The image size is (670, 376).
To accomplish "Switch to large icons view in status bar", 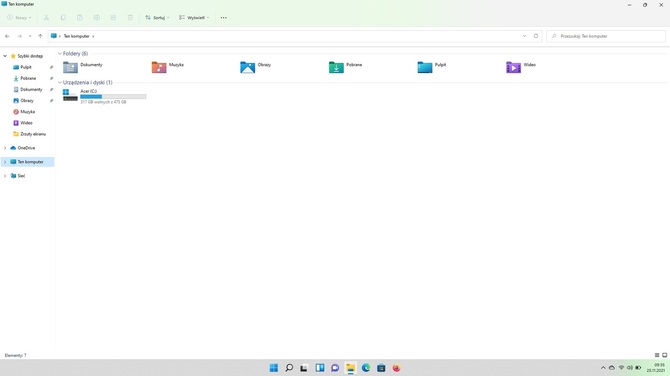I will (664, 355).
